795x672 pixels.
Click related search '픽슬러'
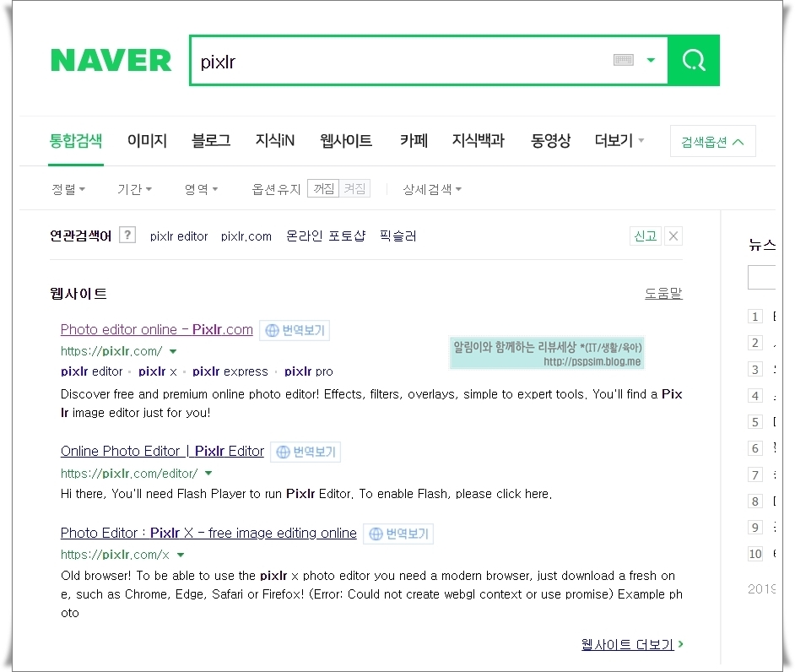[x=398, y=236]
